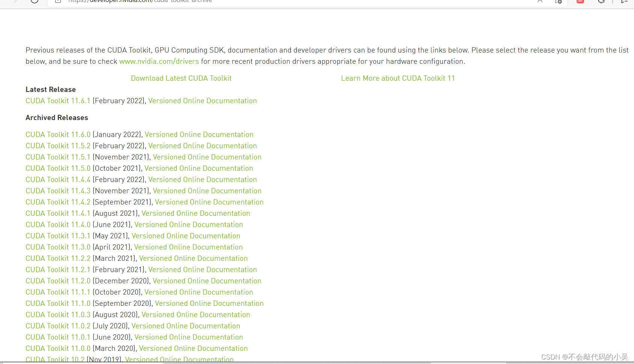The height and width of the screenshot is (364, 634).
Task: Click the '(March 2021)' date text
Action: [x=114, y=259]
